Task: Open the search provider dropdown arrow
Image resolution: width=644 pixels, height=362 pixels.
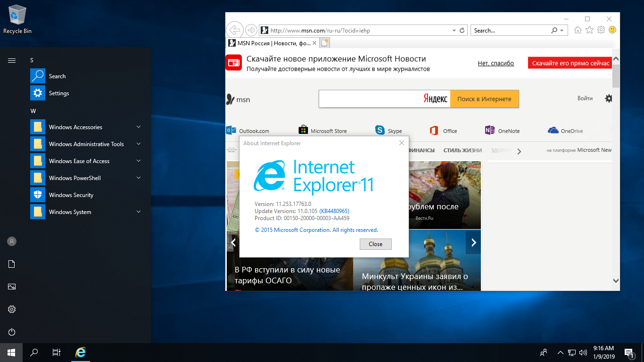Action: pos(561,31)
